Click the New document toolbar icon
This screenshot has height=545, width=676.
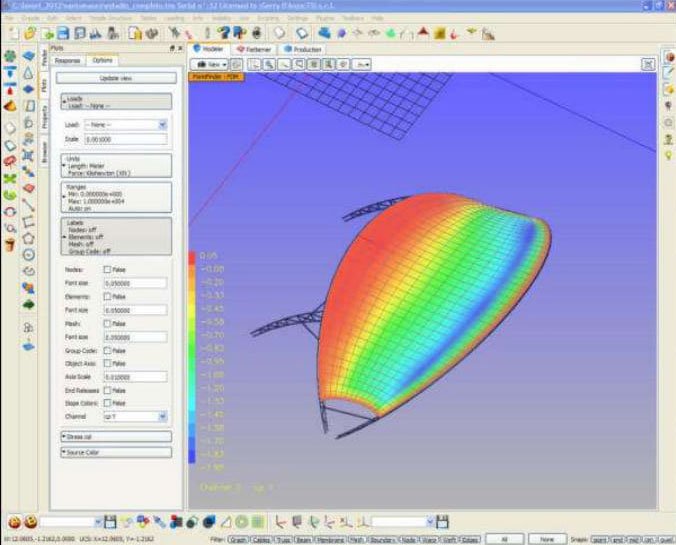coord(11,33)
